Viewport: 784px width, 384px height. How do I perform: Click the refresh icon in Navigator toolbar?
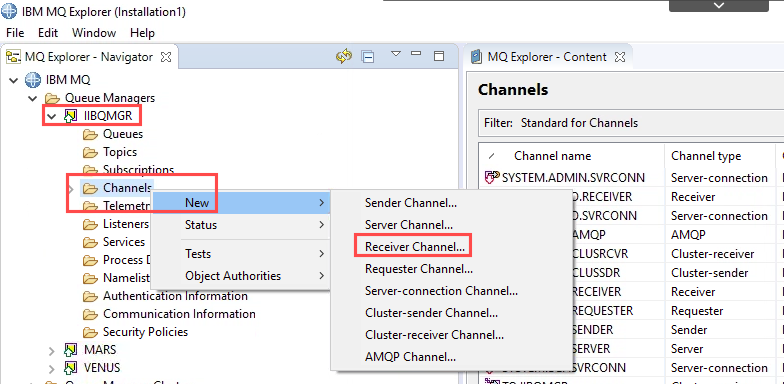[x=344, y=56]
